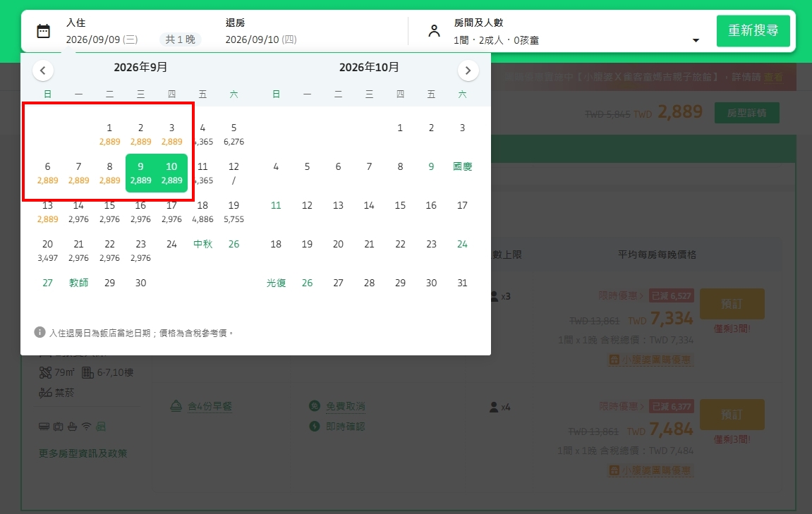Select highlighted September 10 date
Screen dimensions: 812x514
[171, 173]
